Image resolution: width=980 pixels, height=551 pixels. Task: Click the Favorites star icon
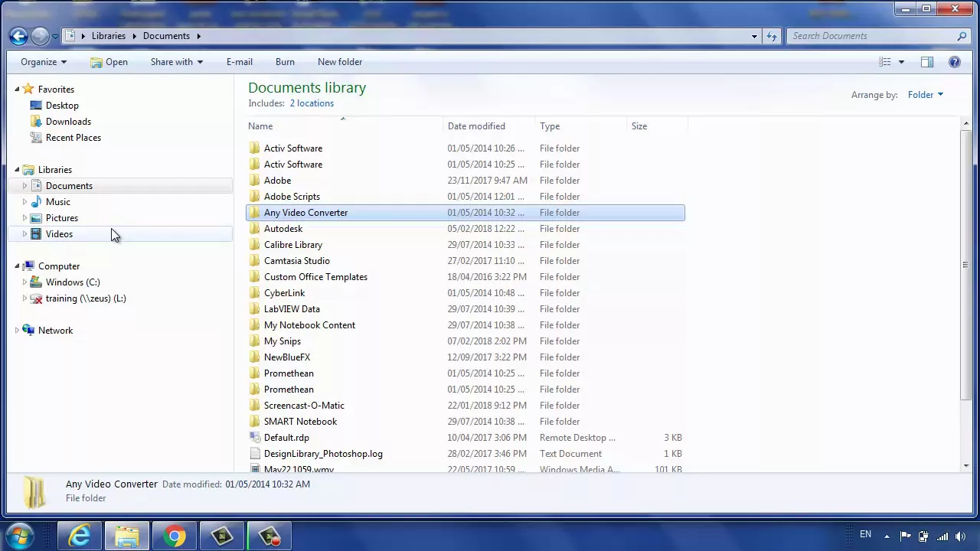(28, 90)
